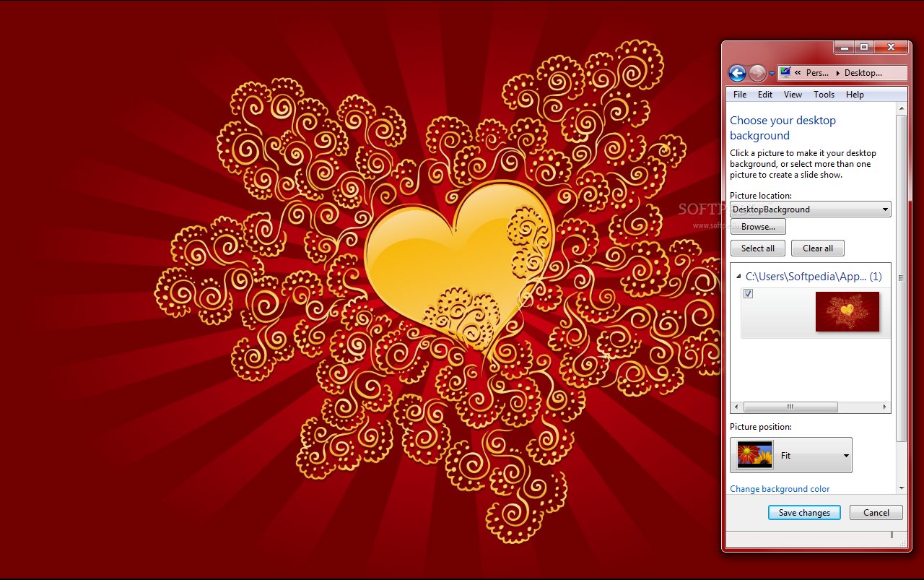Click the greyed Forward navigation arrow
This screenshot has height=580, width=924.
coord(757,73)
